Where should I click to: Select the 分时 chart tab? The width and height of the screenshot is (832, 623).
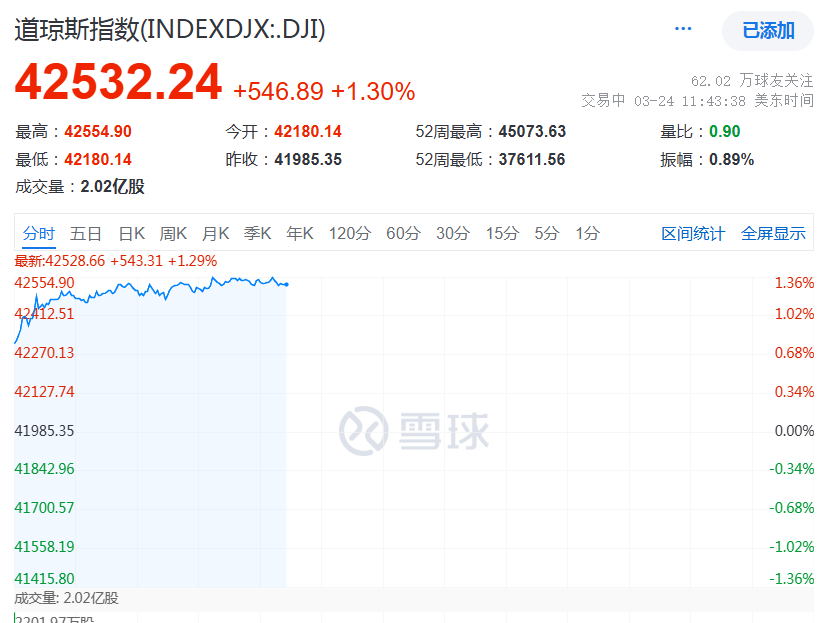point(39,233)
